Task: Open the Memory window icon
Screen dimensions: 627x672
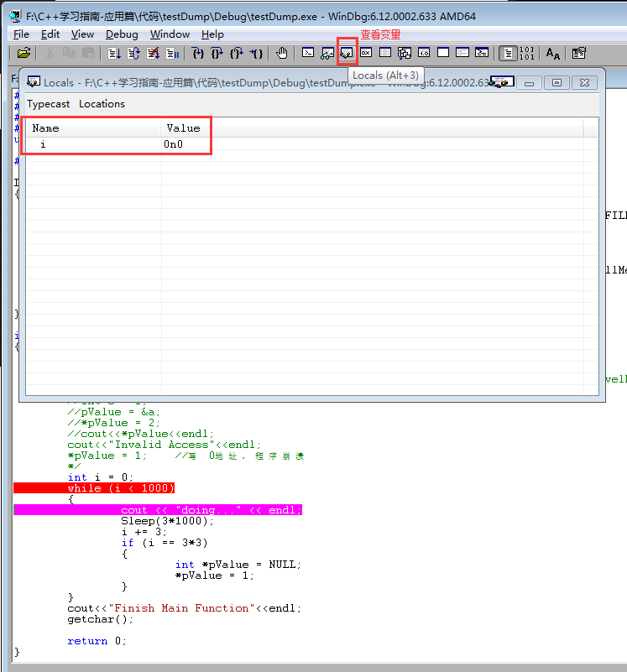Action: [385, 53]
